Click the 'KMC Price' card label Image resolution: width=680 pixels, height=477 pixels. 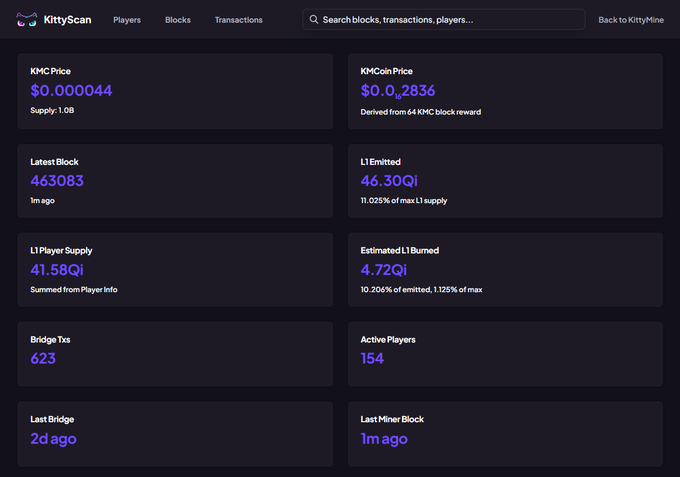coord(50,71)
